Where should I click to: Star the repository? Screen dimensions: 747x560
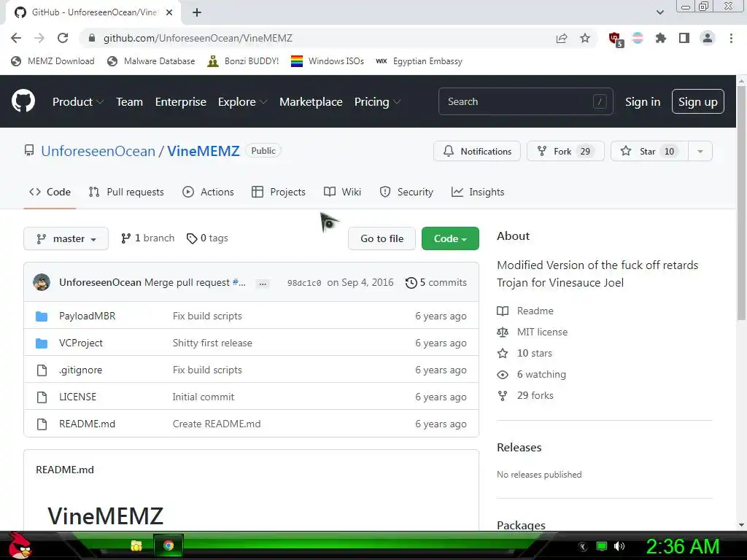tap(649, 151)
